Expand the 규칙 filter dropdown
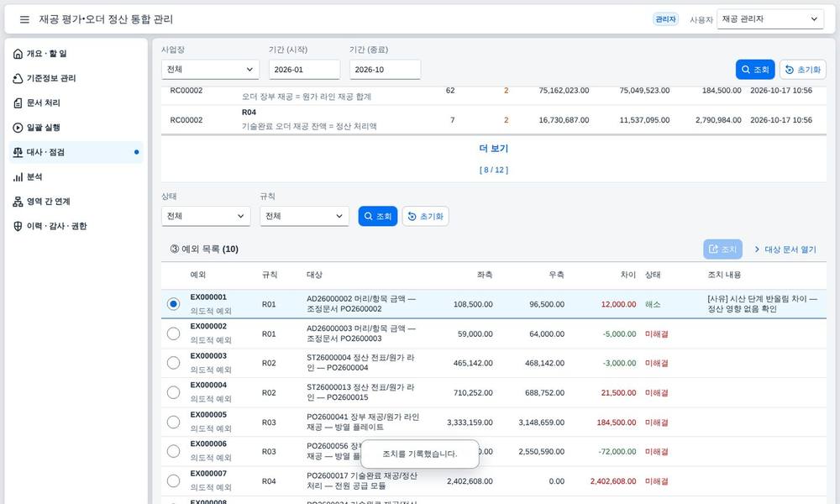The image size is (840, 504). [304, 216]
